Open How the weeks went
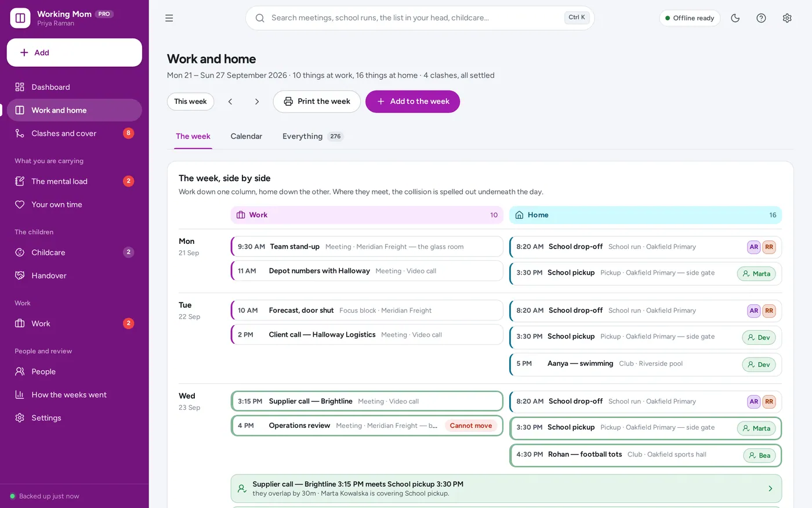 [74, 395]
